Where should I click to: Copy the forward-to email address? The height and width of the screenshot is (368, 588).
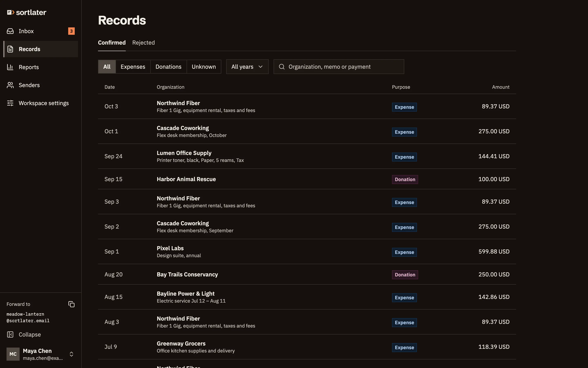pyautogui.click(x=71, y=304)
